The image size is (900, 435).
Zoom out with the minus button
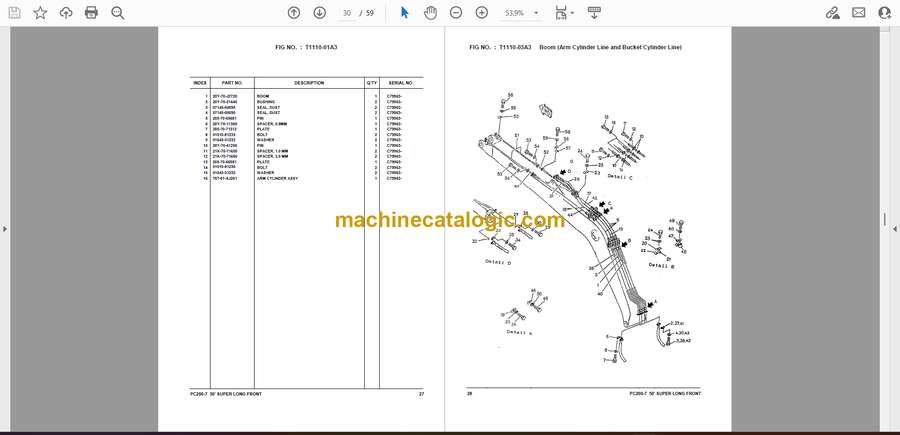coord(456,13)
